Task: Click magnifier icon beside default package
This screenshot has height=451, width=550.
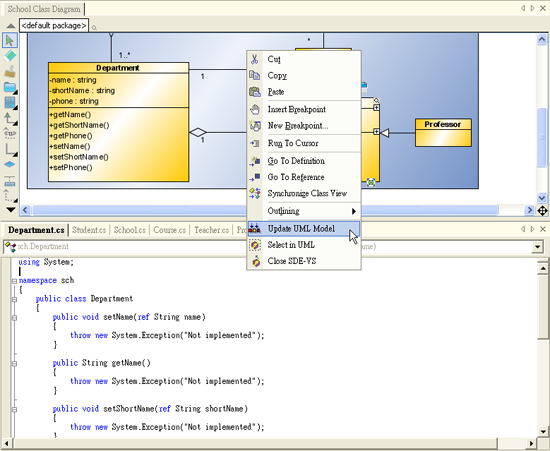Action: point(94,28)
